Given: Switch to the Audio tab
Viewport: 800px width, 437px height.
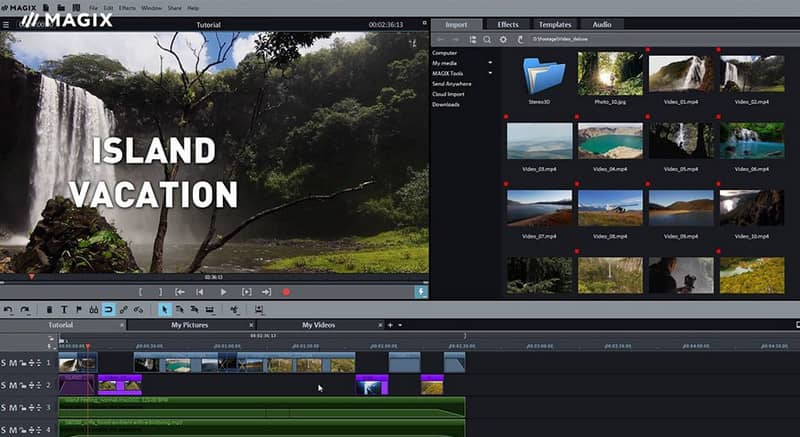Looking at the screenshot, I should [602, 24].
